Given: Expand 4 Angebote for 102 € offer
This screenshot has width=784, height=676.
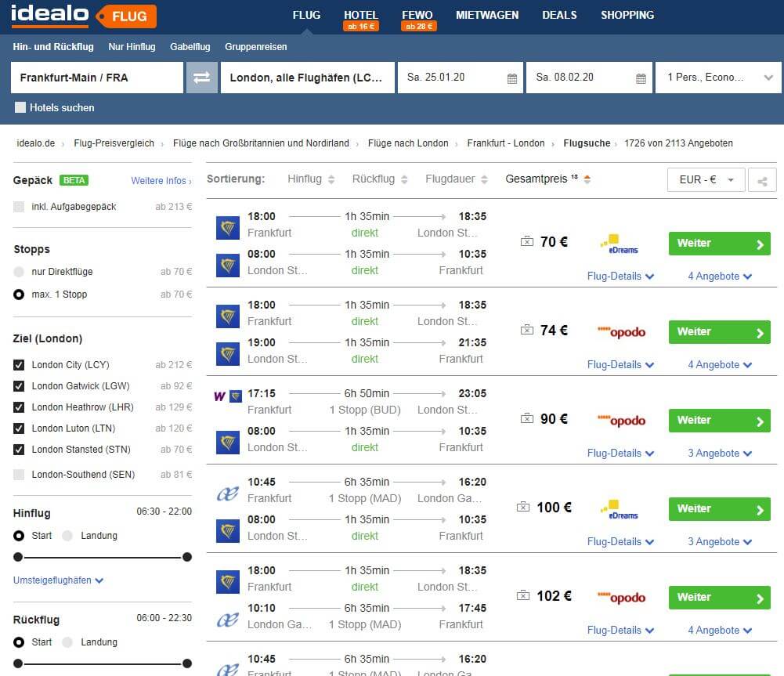Looking at the screenshot, I should click(x=720, y=631).
